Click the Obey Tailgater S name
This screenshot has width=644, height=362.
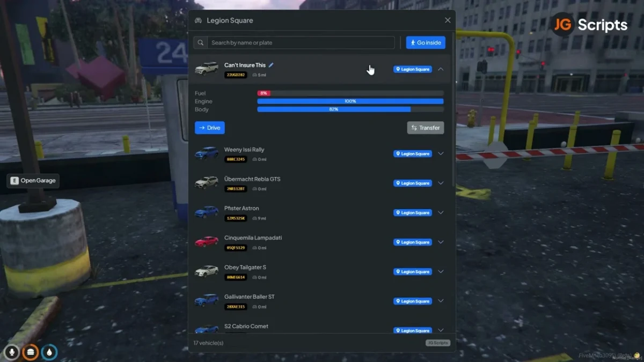coord(245,267)
